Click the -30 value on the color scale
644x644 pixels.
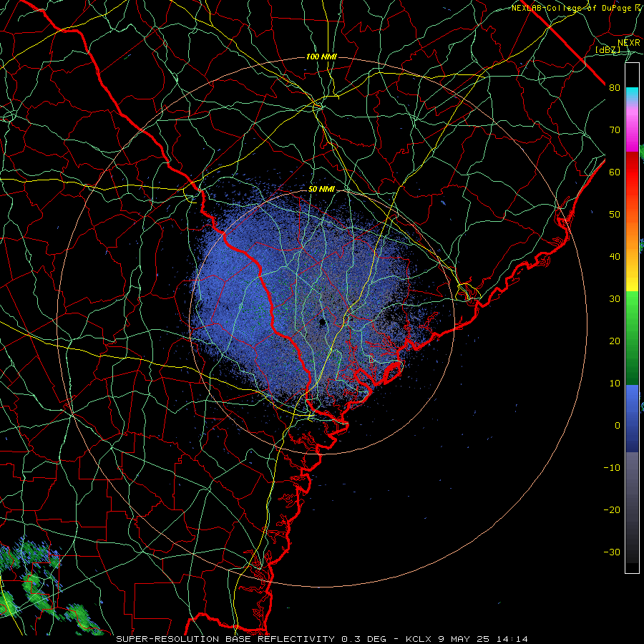pyautogui.click(x=612, y=552)
